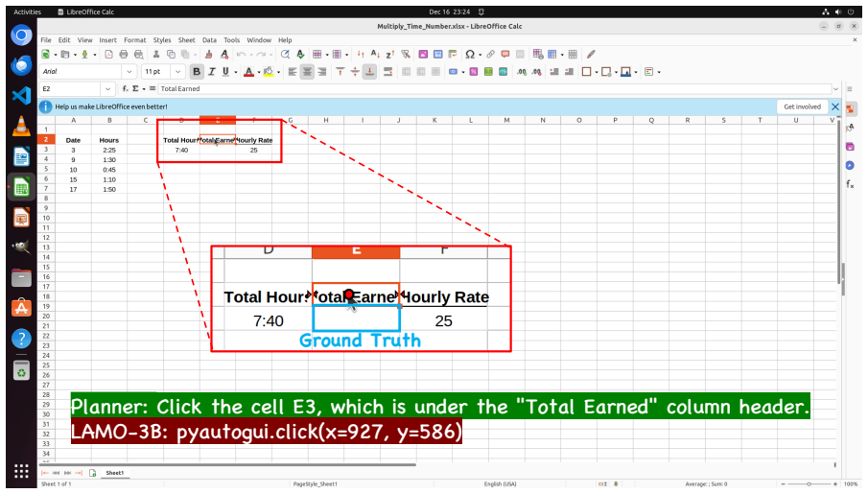Click the Export as PDF icon
The height and width of the screenshot is (494, 868).
coord(108,55)
